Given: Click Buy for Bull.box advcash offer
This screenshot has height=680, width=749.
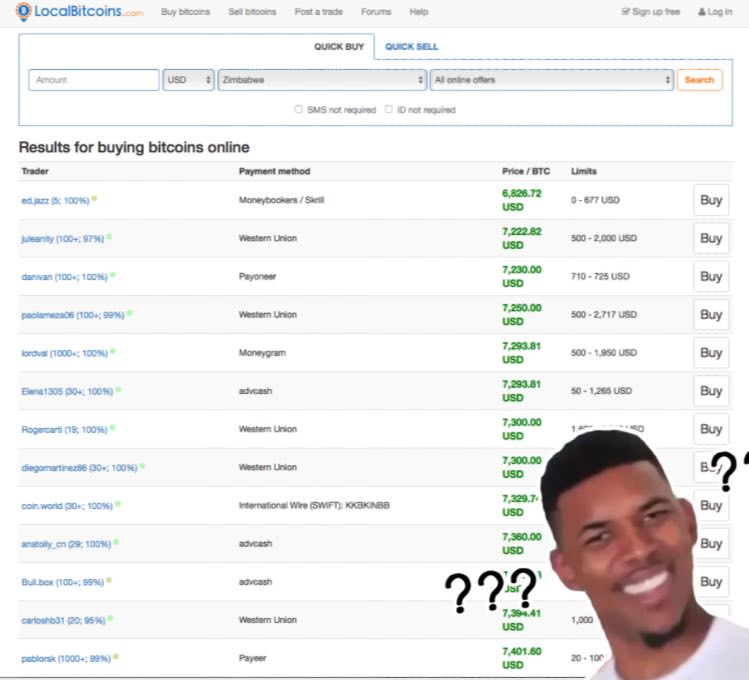Looking at the screenshot, I should point(711,582).
